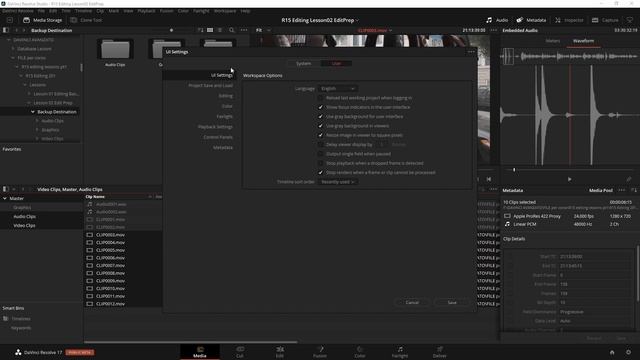This screenshot has width=640, height=360.
Task: Open Metadata panel three-dot options
Action: [x=621, y=190]
